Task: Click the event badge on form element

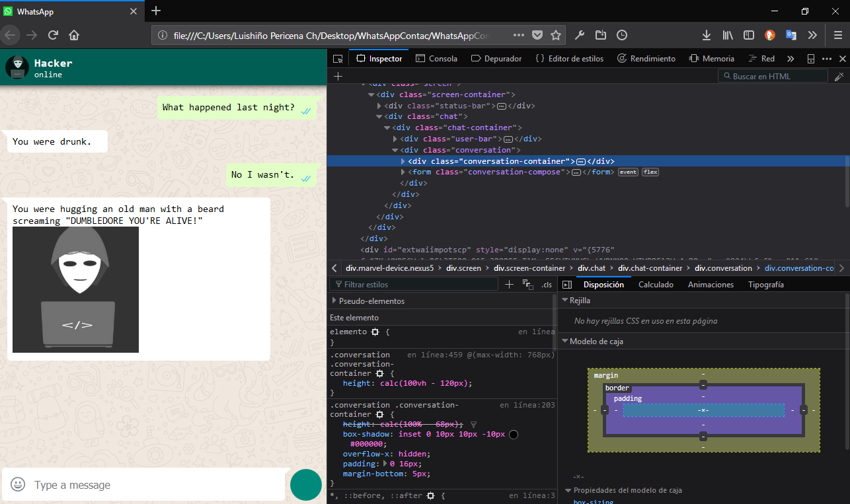Action: [x=628, y=172]
